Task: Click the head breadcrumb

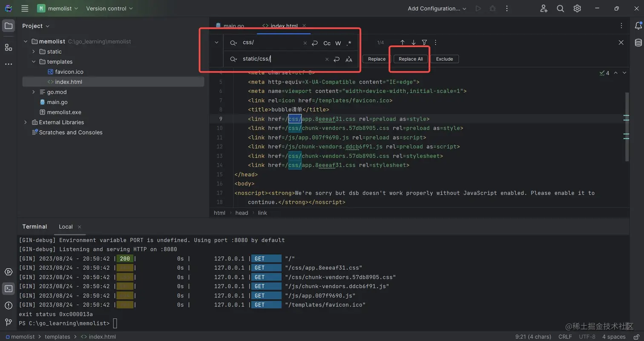Action: click(241, 213)
